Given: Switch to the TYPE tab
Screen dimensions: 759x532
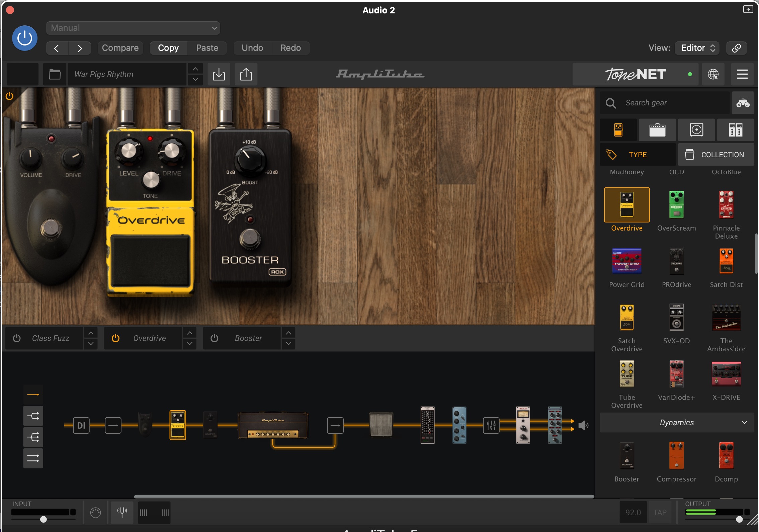Looking at the screenshot, I should (x=638, y=155).
